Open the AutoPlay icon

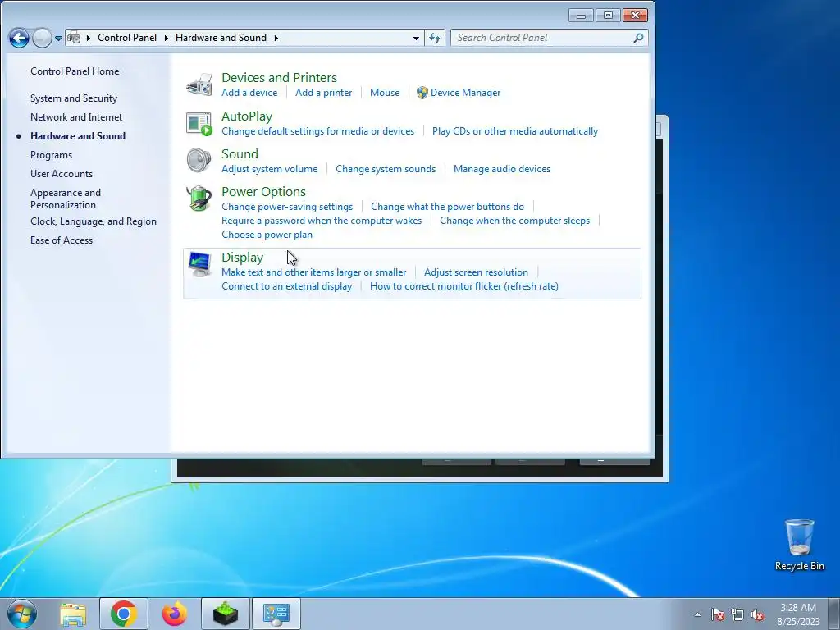coord(199,123)
